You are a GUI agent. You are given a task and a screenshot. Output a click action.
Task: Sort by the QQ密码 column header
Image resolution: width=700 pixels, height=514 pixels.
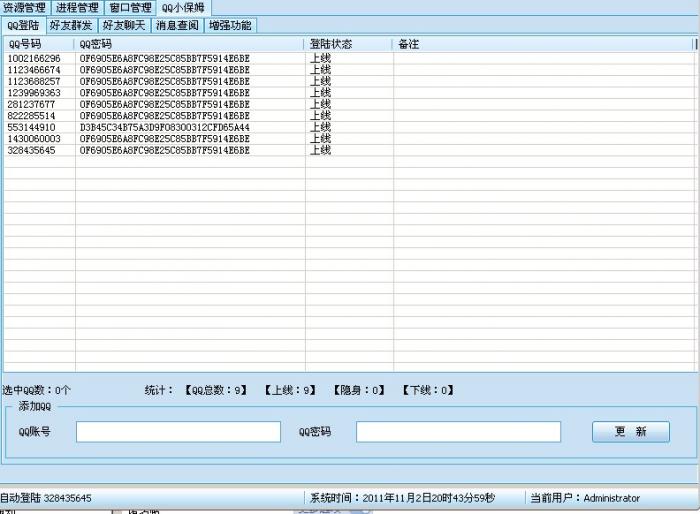coord(190,44)
